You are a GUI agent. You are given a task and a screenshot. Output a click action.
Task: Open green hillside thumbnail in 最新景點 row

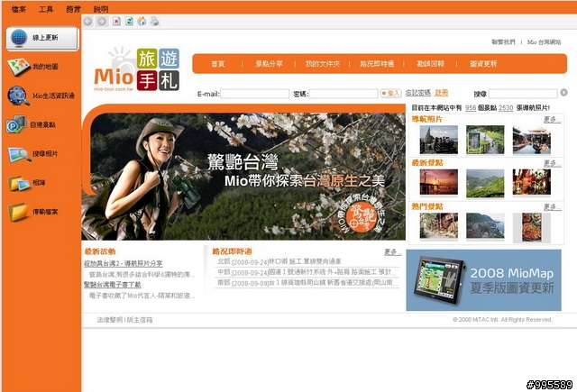(485, 183)
